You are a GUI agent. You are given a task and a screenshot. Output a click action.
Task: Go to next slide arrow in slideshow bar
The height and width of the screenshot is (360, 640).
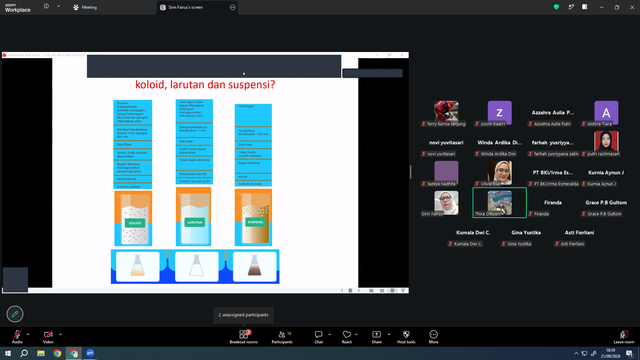click(359, 291)
